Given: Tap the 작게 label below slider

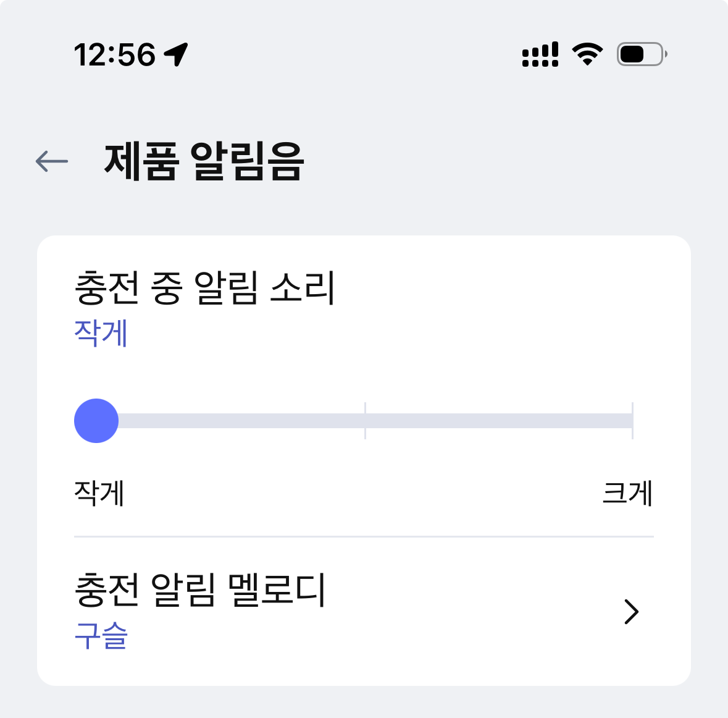Looking at the screenshot, I should click(x=99, y=493).
